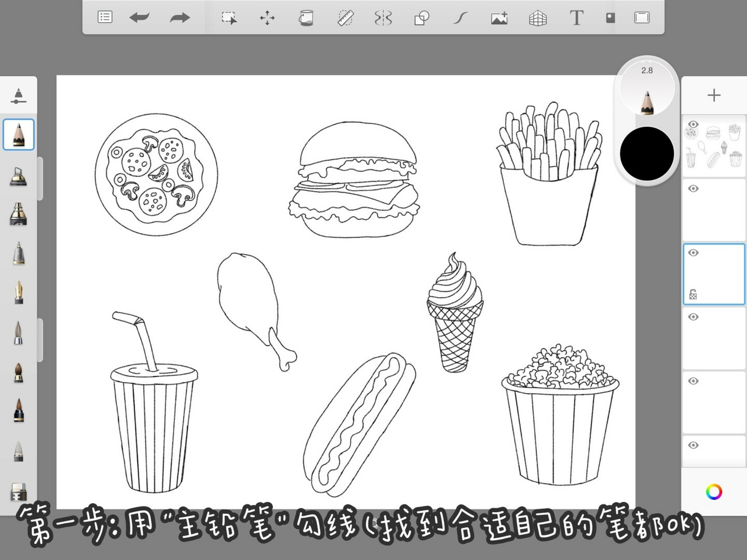Enable the symmetry drawing tool
The image size is (747, 560).
(383, 18)
